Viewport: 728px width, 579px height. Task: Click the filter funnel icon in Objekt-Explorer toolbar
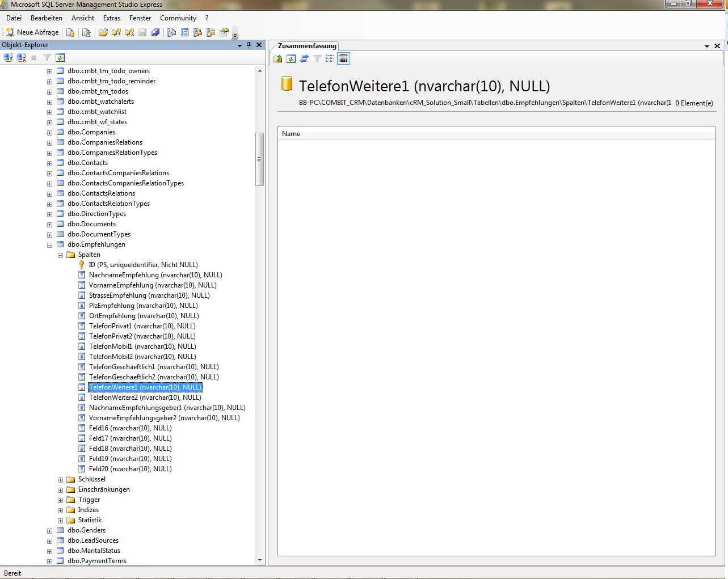47,58
